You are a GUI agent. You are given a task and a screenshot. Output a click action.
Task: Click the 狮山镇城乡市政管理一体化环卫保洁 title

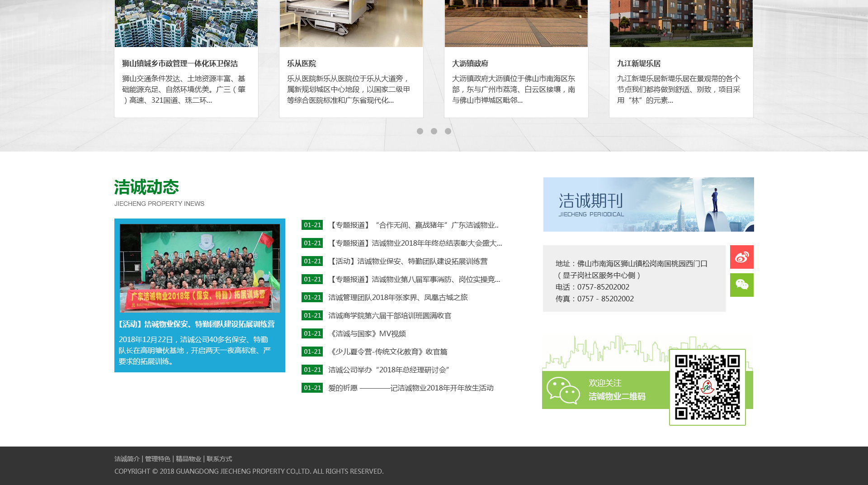(x=180, y=64)
